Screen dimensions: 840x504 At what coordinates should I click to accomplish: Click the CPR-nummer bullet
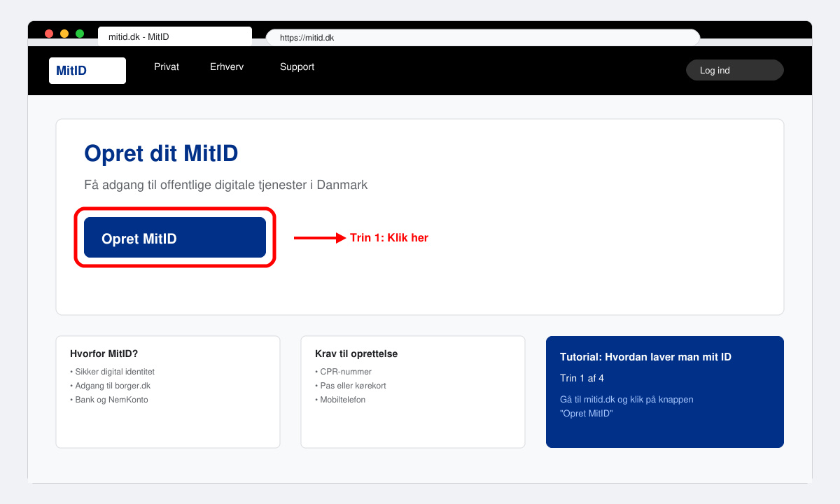(x=343, y=372)
